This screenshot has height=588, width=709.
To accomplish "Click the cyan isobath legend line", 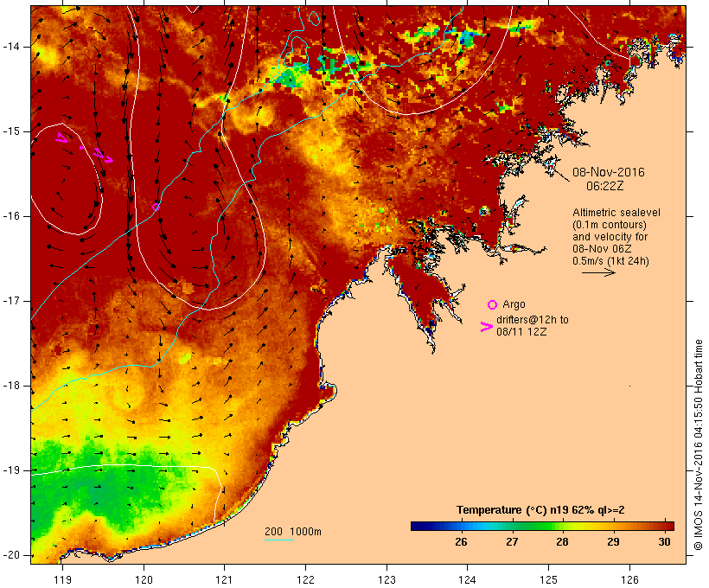I will point(279,540).
